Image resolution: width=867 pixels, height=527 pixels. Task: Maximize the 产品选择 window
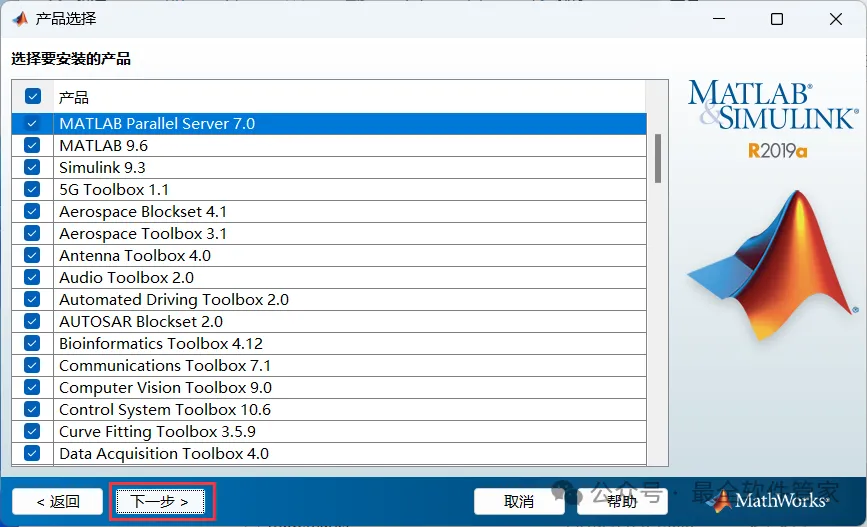(x=777, y=19)
